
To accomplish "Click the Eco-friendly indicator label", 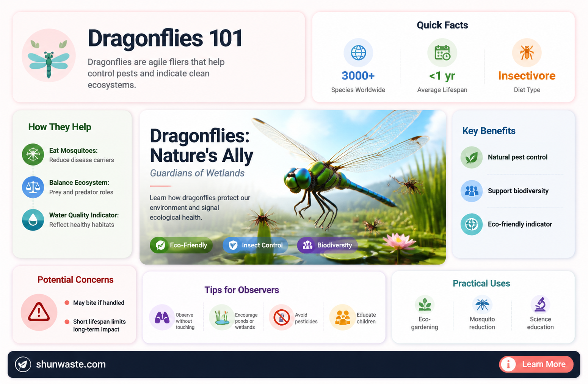I will pos(520,224).
